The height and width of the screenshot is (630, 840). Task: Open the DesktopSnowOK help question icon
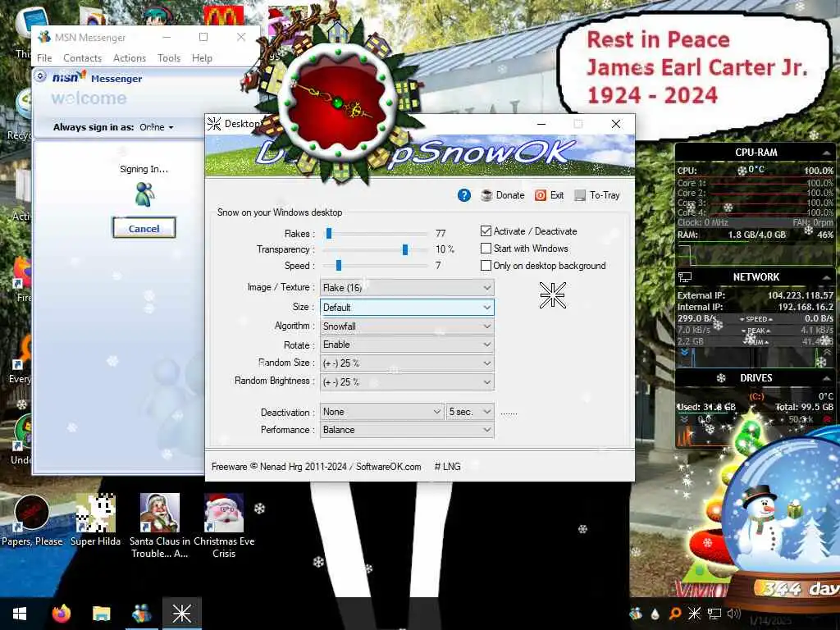coord(464,195)
